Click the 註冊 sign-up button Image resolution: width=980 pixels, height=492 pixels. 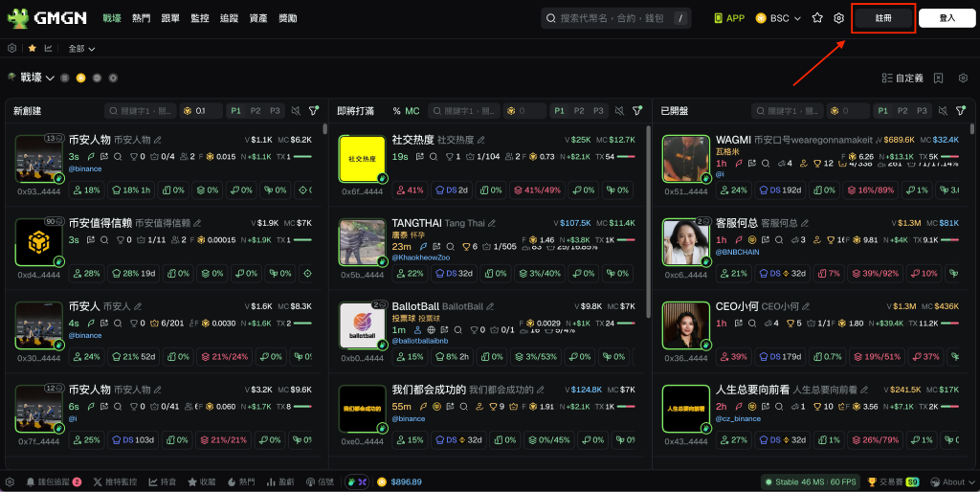click(882, 18)
